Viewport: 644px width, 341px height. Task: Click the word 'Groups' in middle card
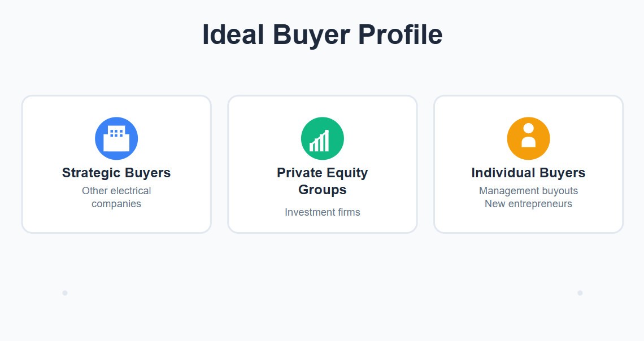[323, 190]
